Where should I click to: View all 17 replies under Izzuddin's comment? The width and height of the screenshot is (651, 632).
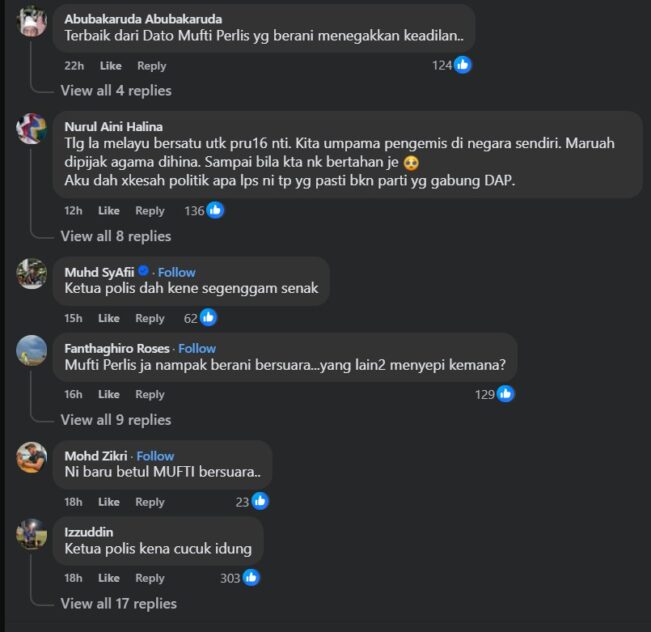pos(119,603)
